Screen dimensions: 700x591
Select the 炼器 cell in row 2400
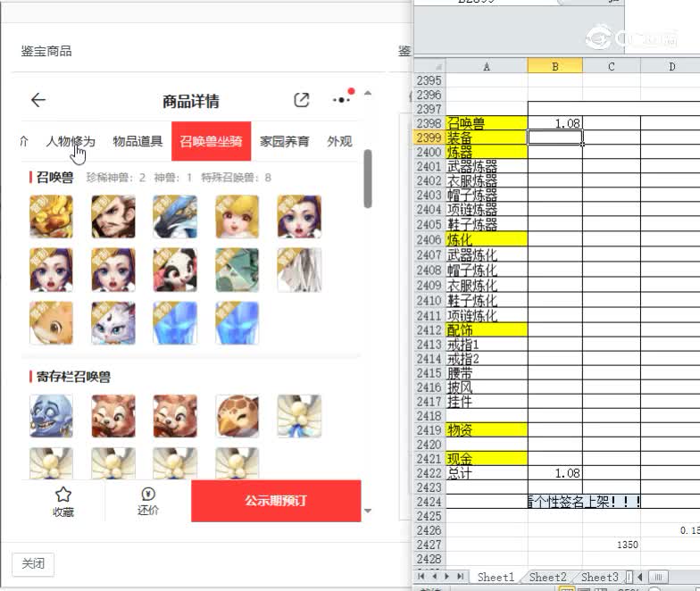tap(487, 152)
